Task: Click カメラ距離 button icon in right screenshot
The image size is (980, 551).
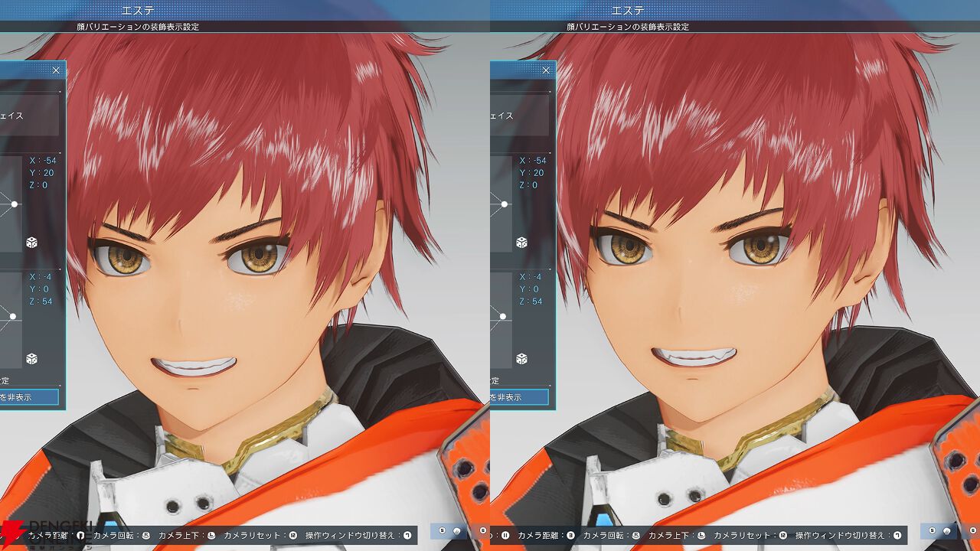Action: tap(570, 536)
